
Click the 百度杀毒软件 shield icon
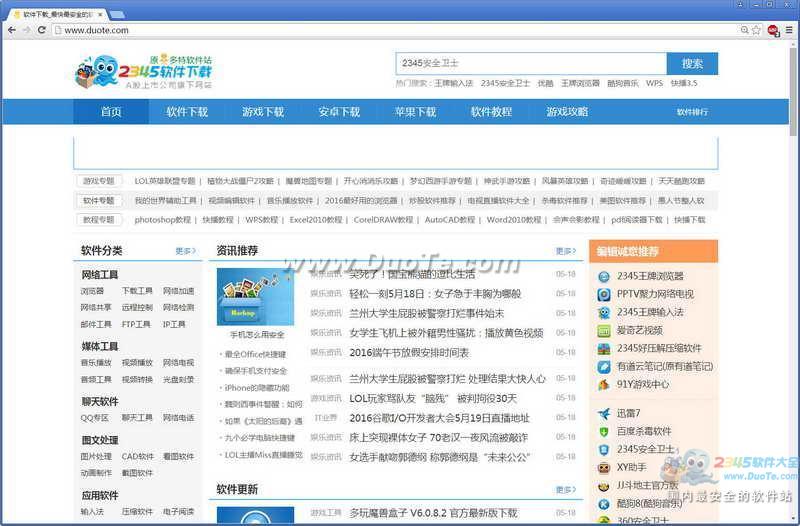604,431
